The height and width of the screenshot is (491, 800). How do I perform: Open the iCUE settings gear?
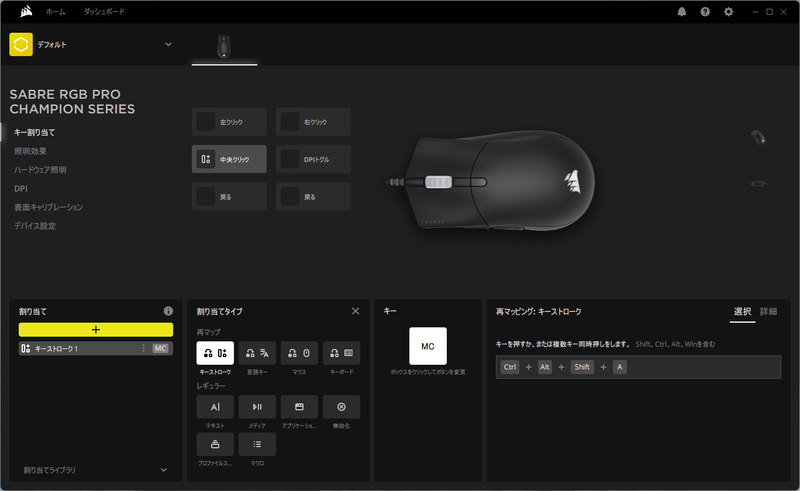pos(729,12)
